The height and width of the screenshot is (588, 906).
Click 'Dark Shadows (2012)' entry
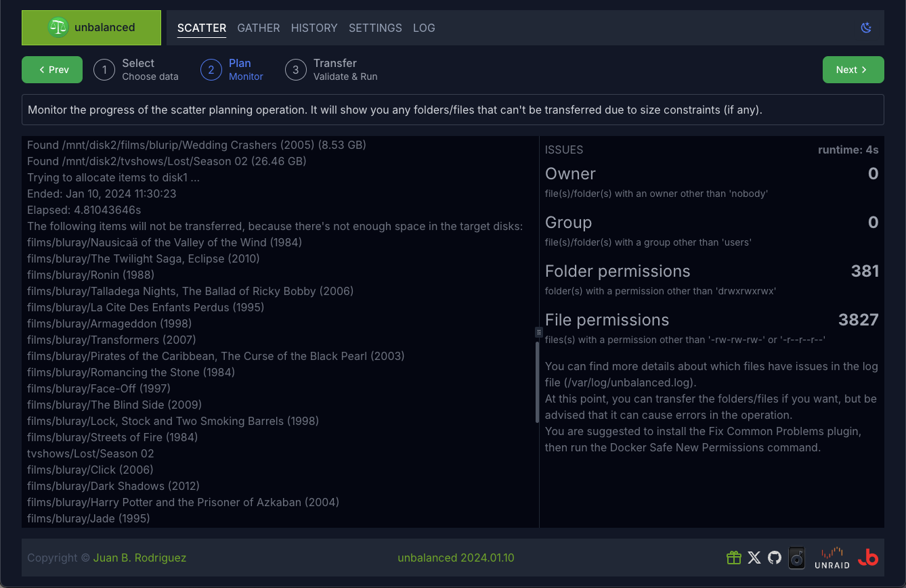pyautogui.click(x=113, y=486)
